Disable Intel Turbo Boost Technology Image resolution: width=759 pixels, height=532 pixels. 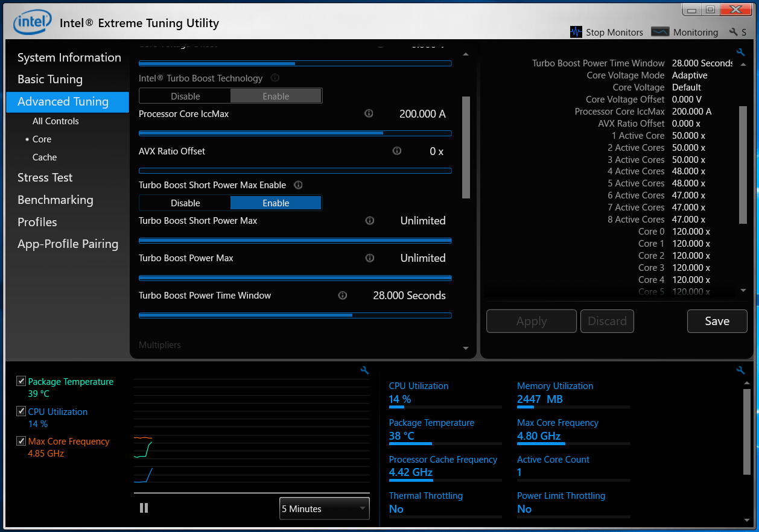pyautogui.click(x=185, y=96)
